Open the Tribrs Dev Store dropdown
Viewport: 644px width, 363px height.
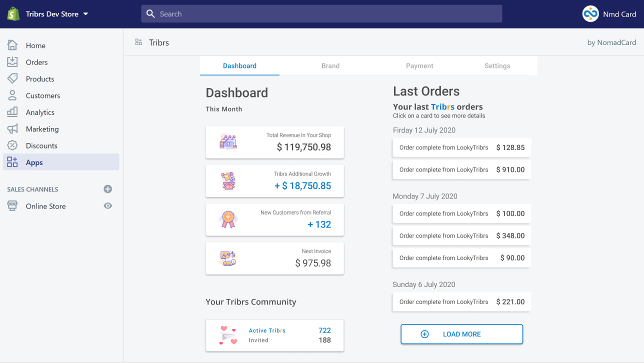(x=57, y=14)
